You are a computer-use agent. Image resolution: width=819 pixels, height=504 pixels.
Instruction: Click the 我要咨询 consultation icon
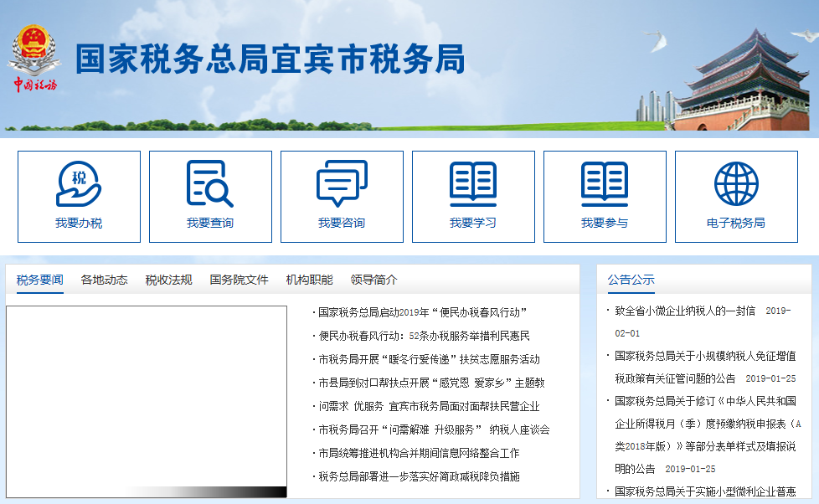(x=341, y=196)
